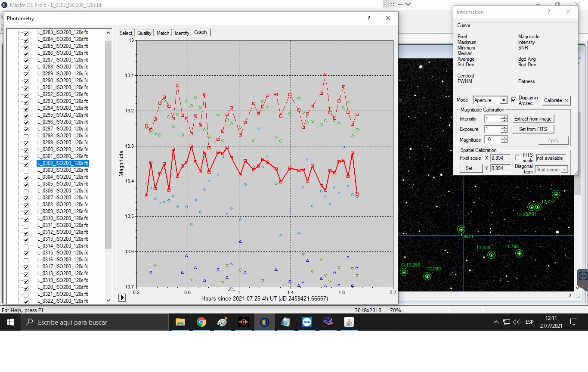Increase the Magnitude spinner value
This screenshot has height=372, width=588.
tap(504, 138)
